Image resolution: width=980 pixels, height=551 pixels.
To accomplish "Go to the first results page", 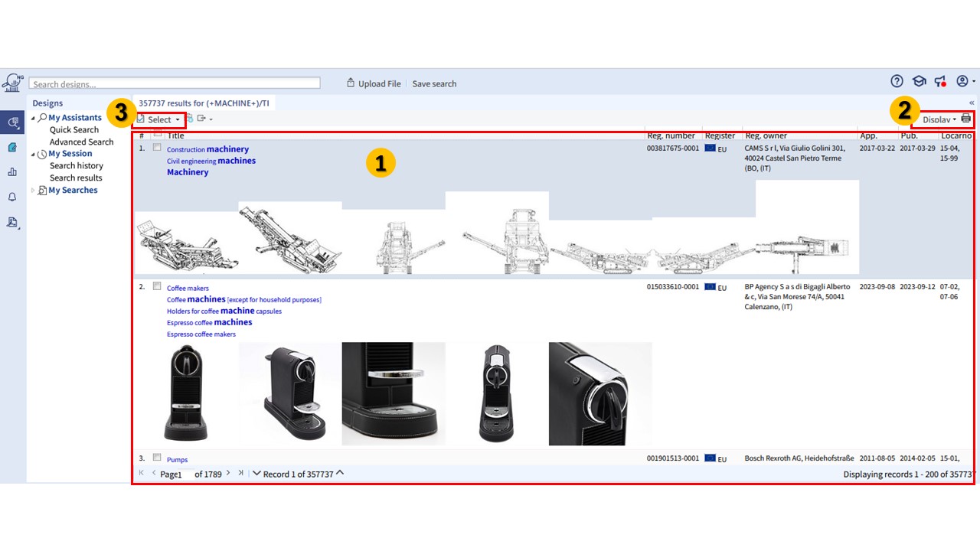I will [x=141, y=474].
